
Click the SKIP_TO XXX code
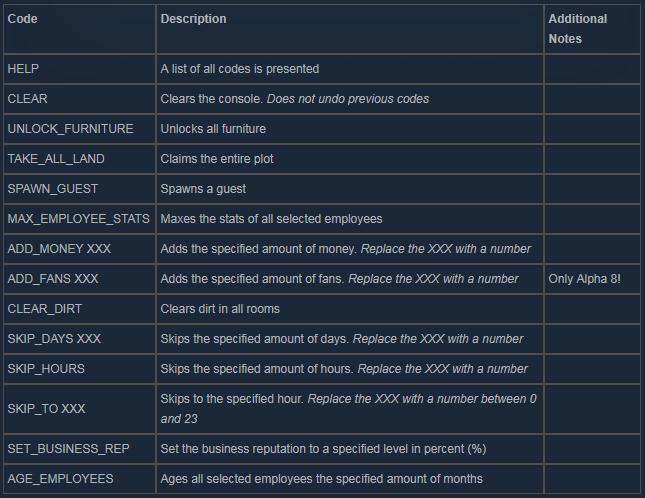point(46,409)
